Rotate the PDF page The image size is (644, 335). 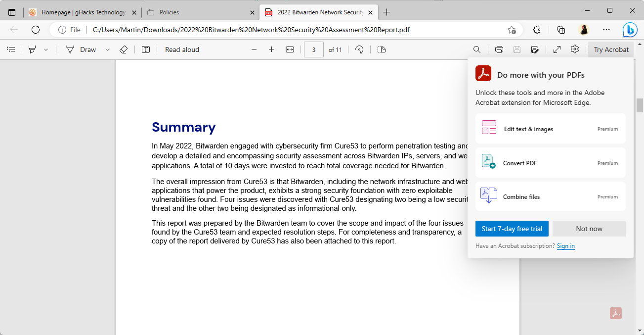tap(360, 49)
